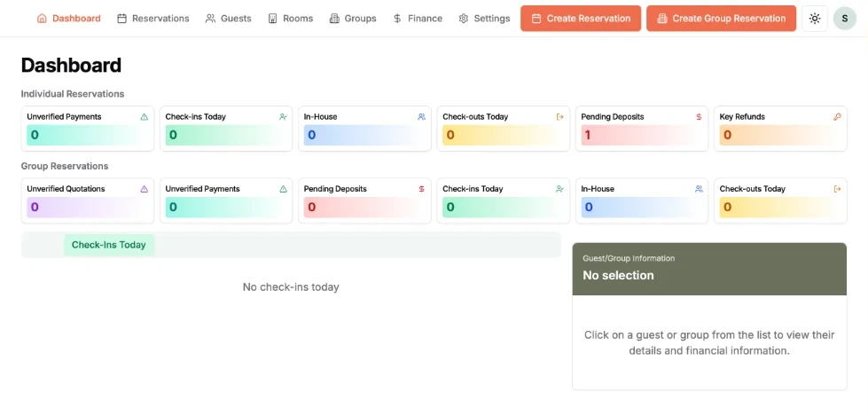The height and width of the screenshot is (416, 868).
Task: Click the door icon beside Rooms
Action: tap(272, 19)
